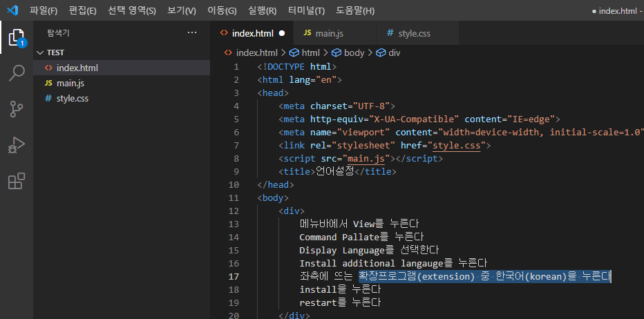Screen dimensions: 644x319
Task: Open the 이동(G) menu
Action: [x=222, y=10]
